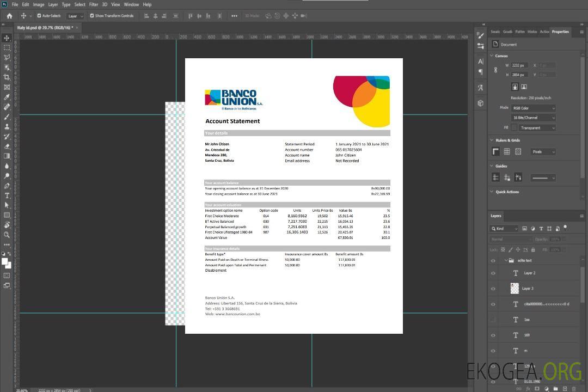Select the Gradient tool
Screen dimensions: 588x392
(x=7, y=156)
